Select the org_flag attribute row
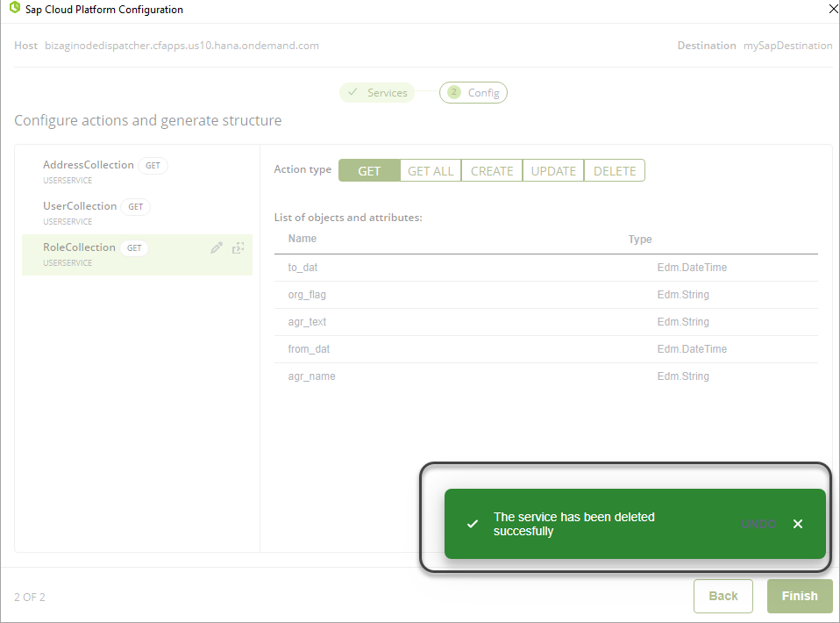This screenshot has width=840, height=623. [546, 295]
